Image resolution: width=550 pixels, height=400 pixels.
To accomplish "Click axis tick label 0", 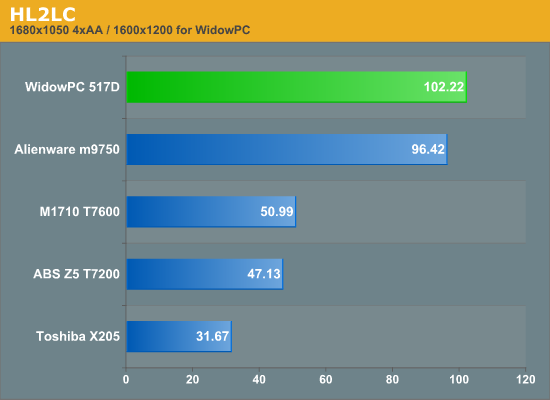I will click(126, 379).
